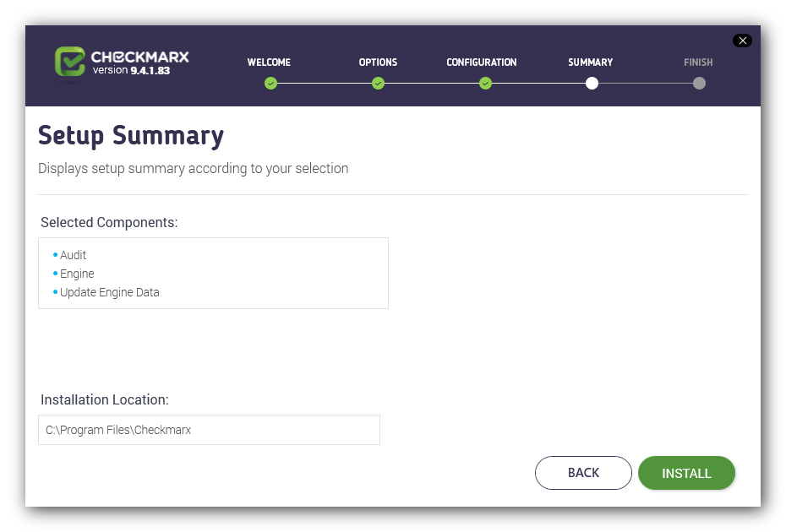Click the white Summary step indicator dot
Image resolution: width=786 pixels, height=532 pixels.
[592, 83]
